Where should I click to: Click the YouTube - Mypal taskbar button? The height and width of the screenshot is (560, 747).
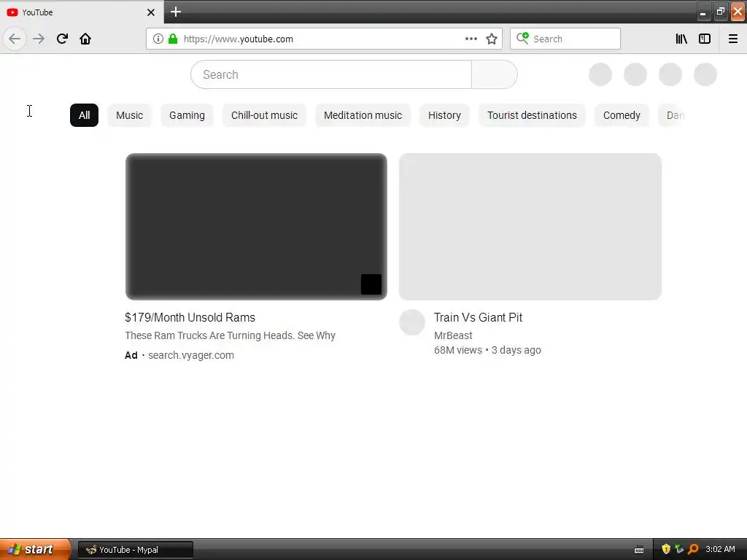click(x=136, y=550)
